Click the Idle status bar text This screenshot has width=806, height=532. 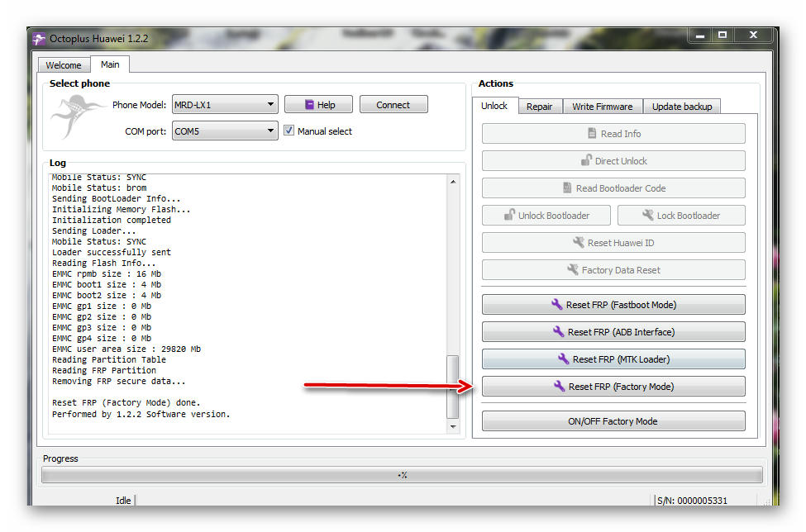click(123, 500)
